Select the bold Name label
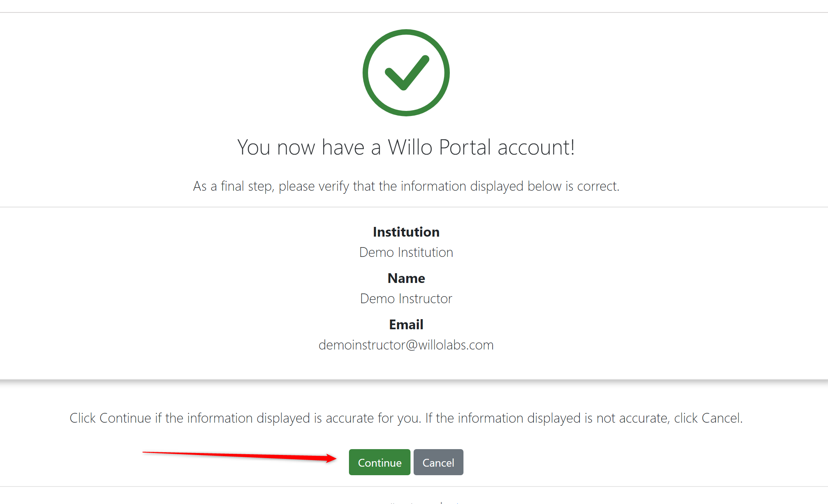 tap(406, 278)
